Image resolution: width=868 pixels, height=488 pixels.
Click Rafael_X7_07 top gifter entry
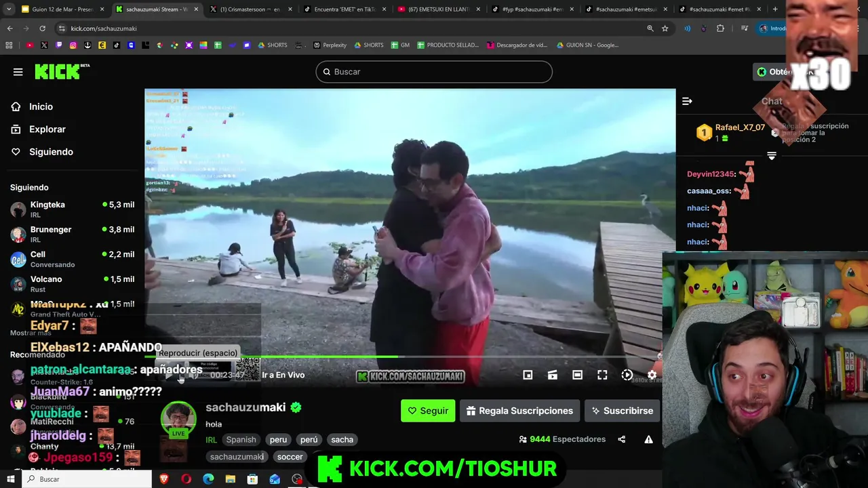point(731,132)
